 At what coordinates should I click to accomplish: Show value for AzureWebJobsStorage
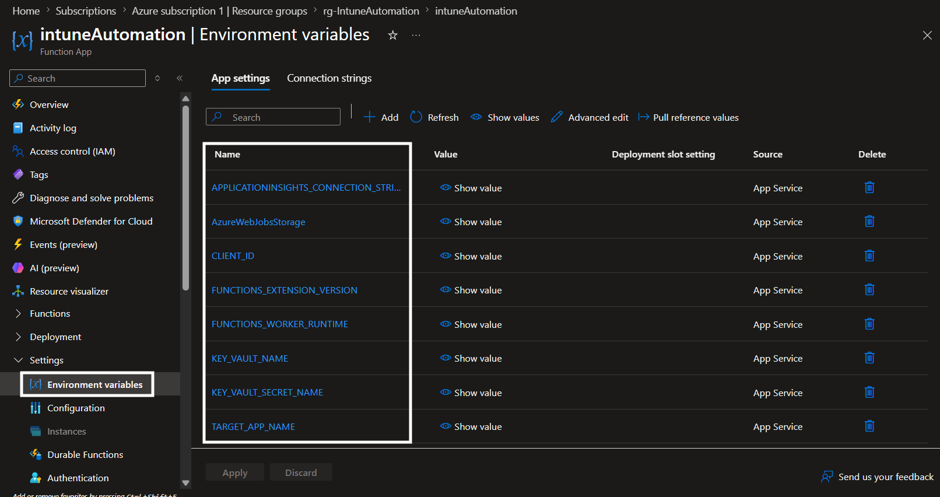tap(471, 222)
